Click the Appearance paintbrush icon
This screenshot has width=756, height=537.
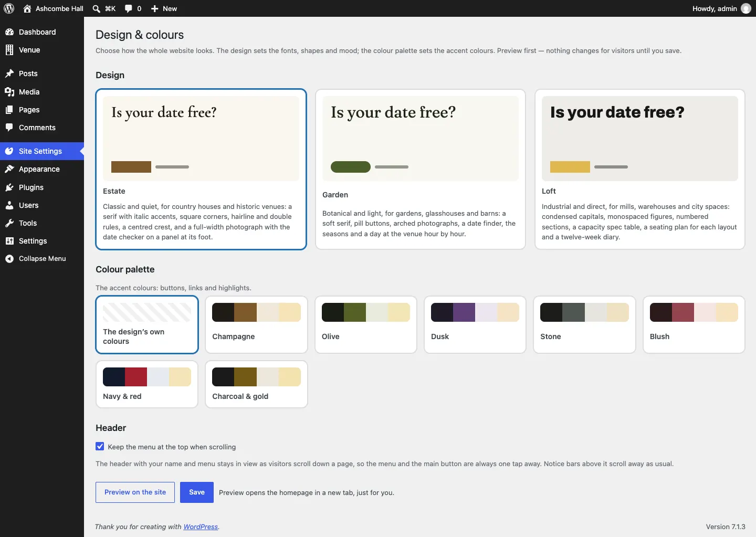(x=9, y=169)
